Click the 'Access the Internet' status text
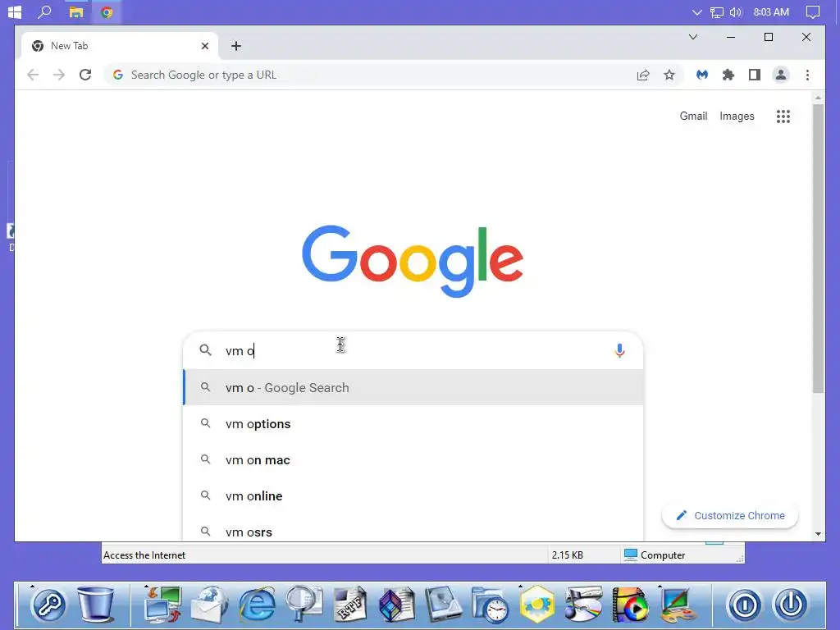 coord(144,555)
